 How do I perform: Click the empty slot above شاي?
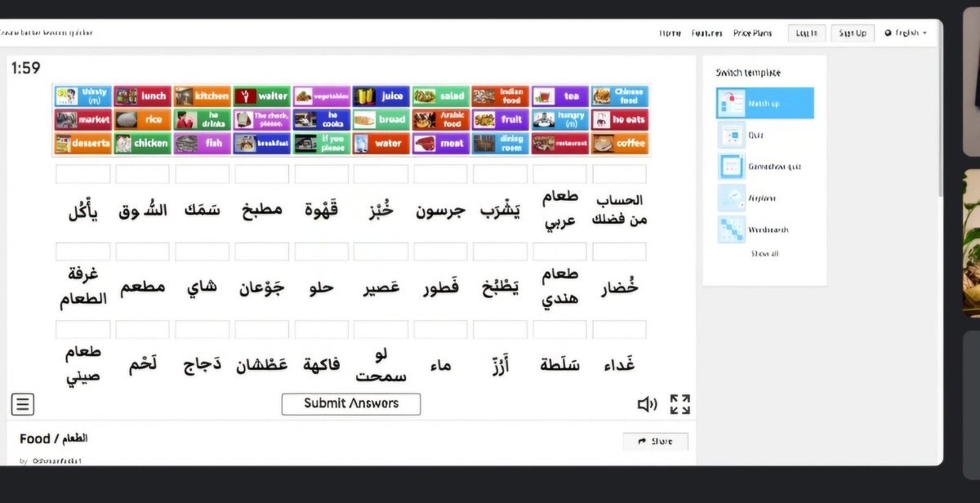point(202,251)
